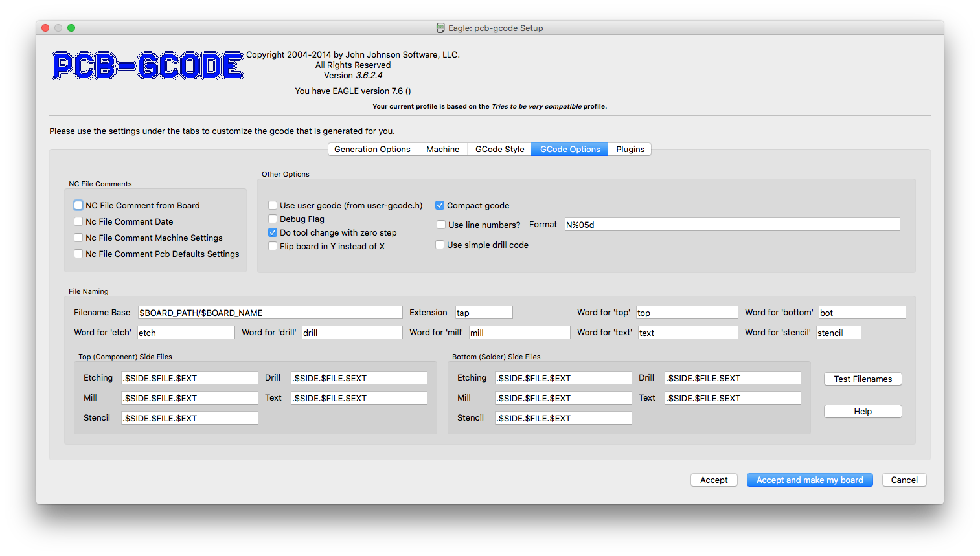This screenshot has height=556, width=980.
Task: Click Bottom side Etching filename field
Action: (564, 378)
